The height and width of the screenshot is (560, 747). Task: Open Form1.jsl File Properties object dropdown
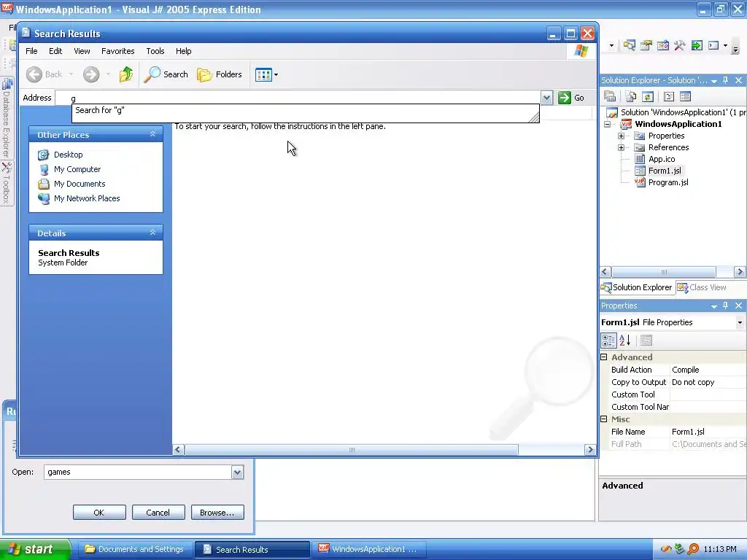(740, 323)
